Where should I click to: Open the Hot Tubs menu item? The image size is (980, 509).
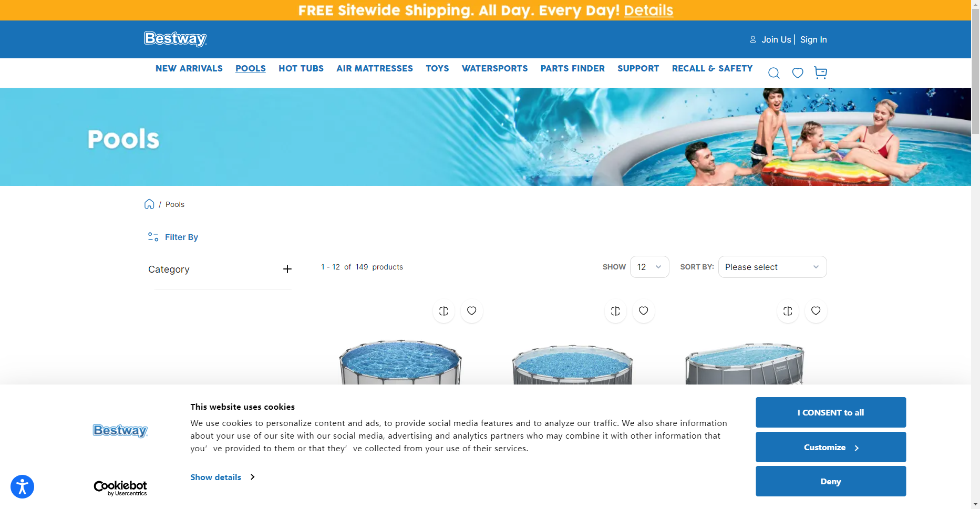coord(301,68)
